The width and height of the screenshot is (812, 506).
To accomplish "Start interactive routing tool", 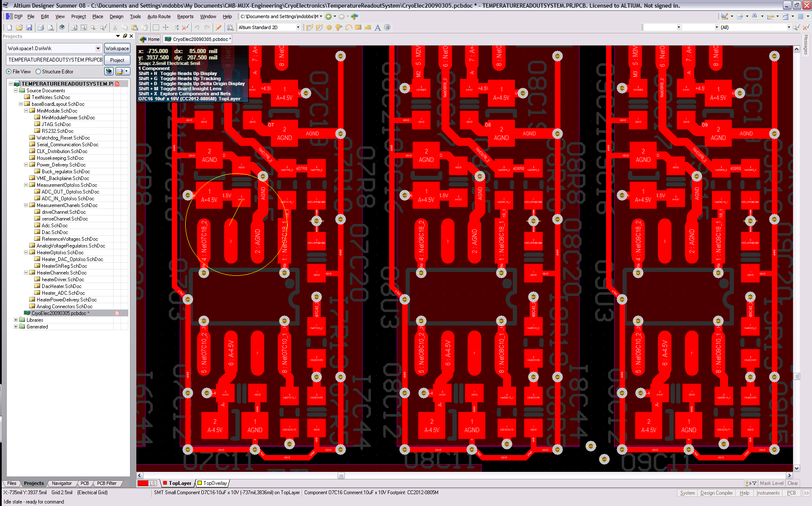I will (x=310, y=27).
